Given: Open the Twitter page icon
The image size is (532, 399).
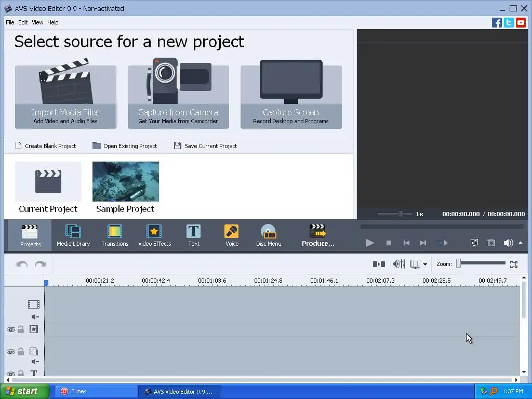Looking at the screenshot, I should pyautogui.click(x=509, y=23).
